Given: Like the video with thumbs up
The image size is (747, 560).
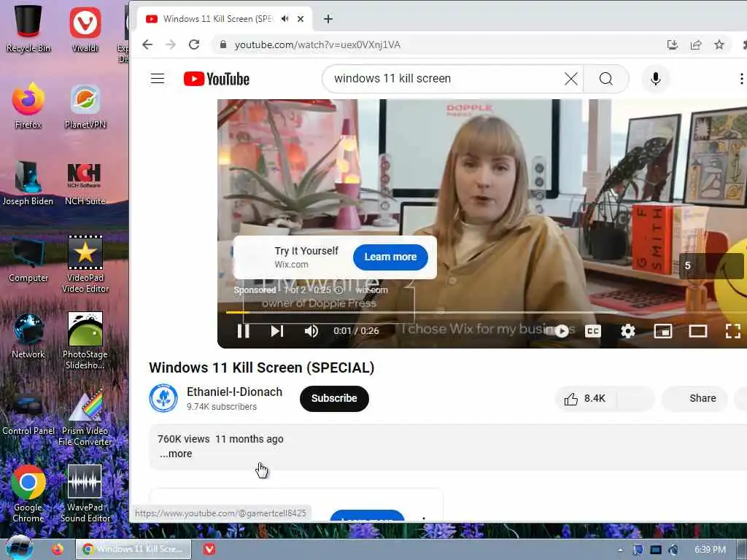Looking at the screenshot, I should 586,399.
